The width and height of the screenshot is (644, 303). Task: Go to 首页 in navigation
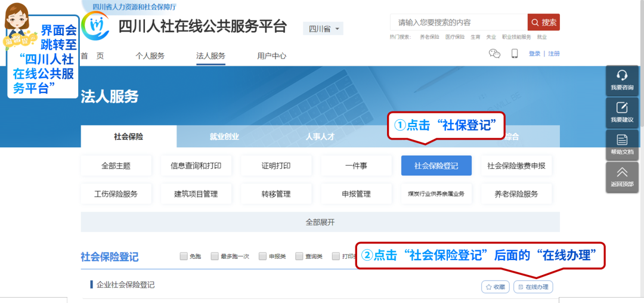92,56
